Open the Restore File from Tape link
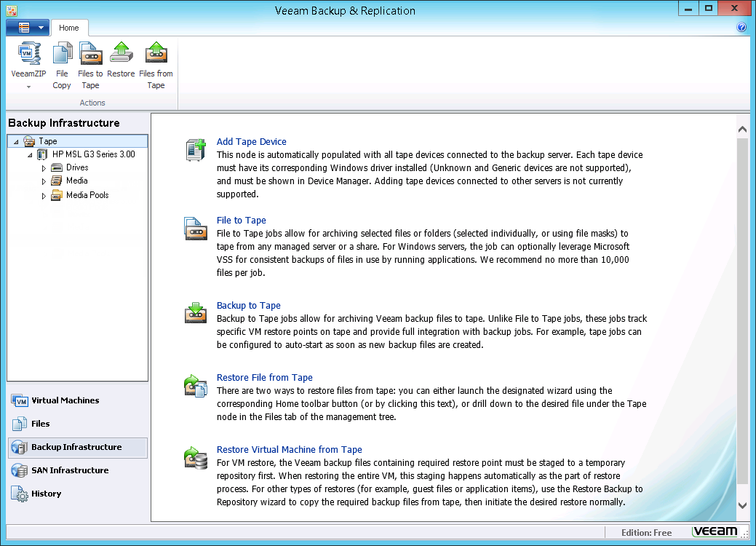 (264, 378)
